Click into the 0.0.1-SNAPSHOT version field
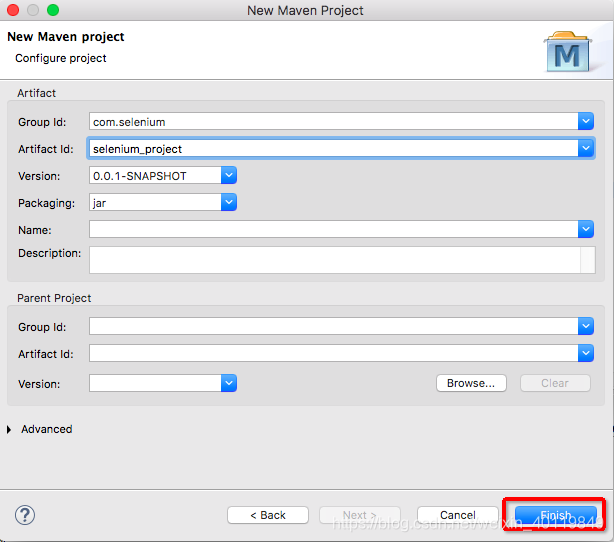This screenshot has width=614, height=542. point(155,175)
